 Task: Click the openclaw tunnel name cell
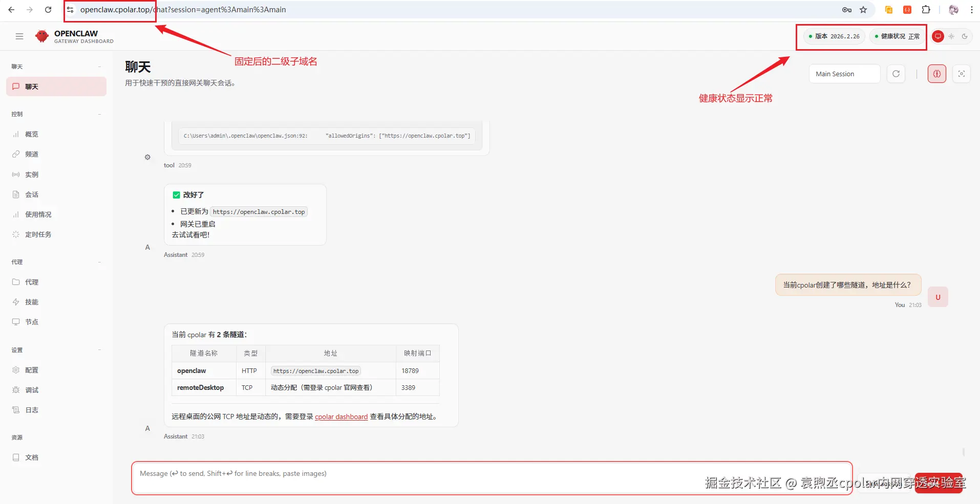click(204, 370)
